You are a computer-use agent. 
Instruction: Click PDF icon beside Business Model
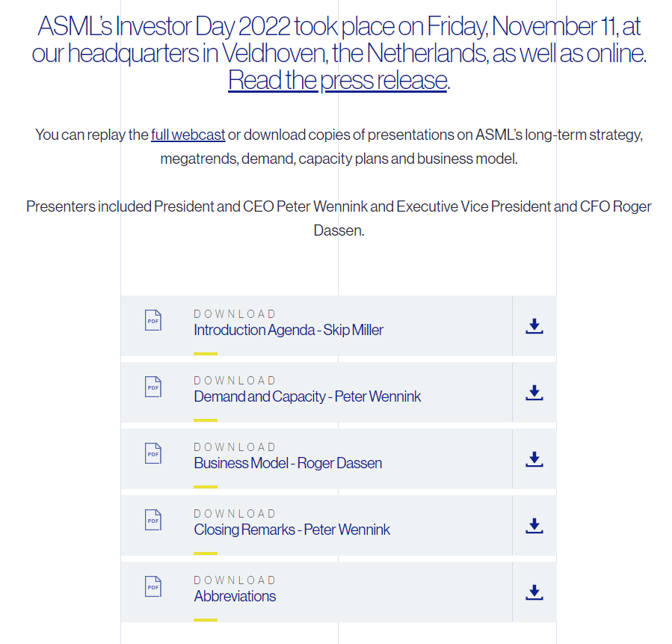pyautogui.click(x=152, y=453)
